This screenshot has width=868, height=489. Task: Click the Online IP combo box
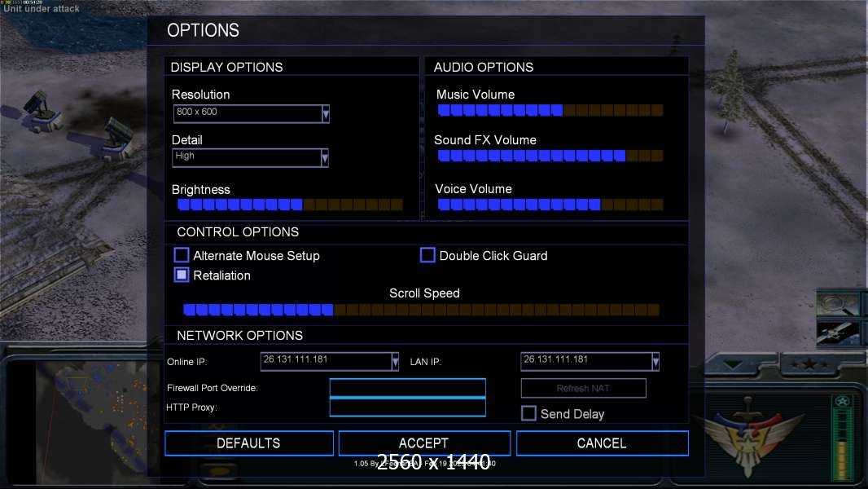[x=330, y=362]
